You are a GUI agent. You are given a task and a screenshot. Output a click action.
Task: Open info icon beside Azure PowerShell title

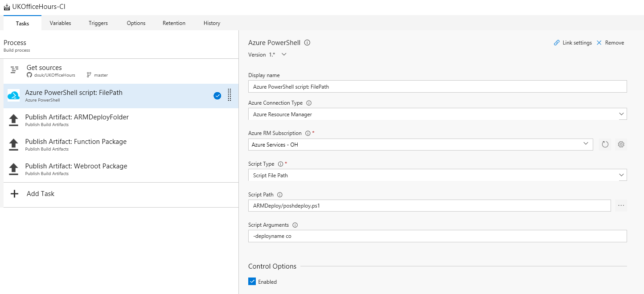[x=307, y=43]
